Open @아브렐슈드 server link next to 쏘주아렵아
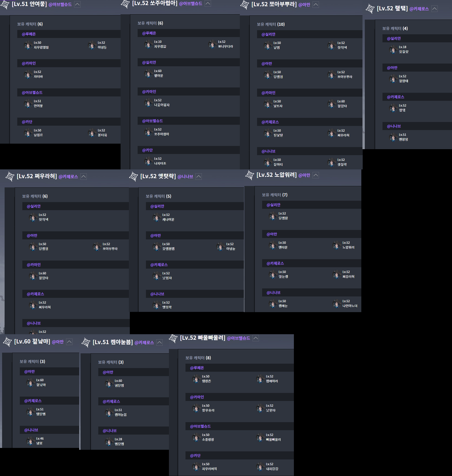The height and width of the screenshot is (476, 452). (191, 4)
